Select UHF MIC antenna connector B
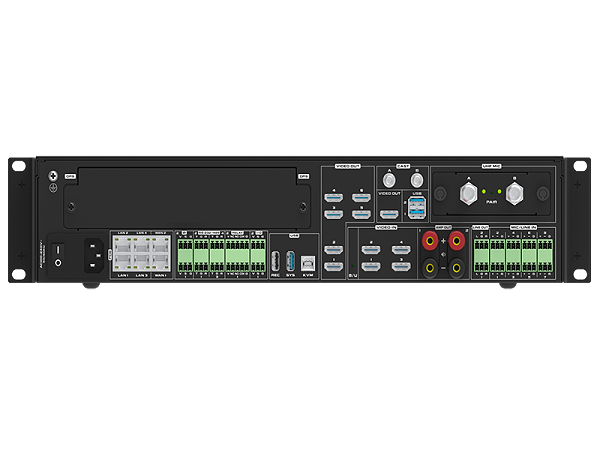This screenshot has height=450, width=600. [x=516, y=191]
